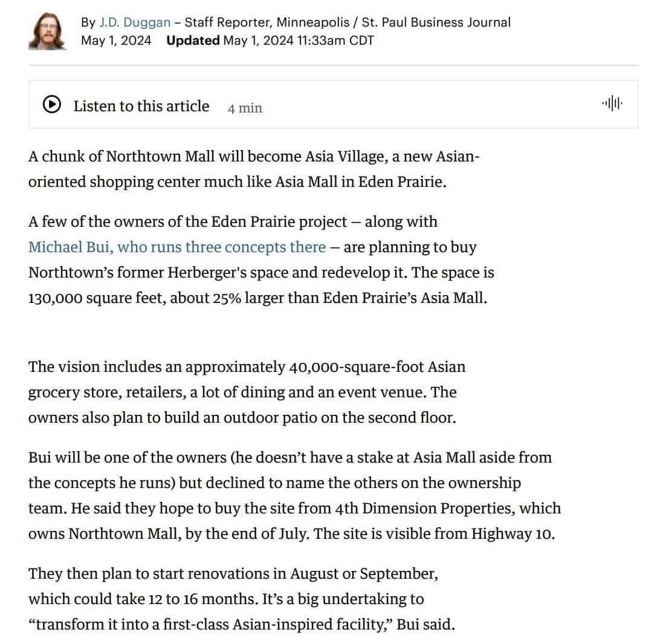Click the '4 min' audio duration text
This screenshot has height=644, width=666.
[x=245, y=108]
